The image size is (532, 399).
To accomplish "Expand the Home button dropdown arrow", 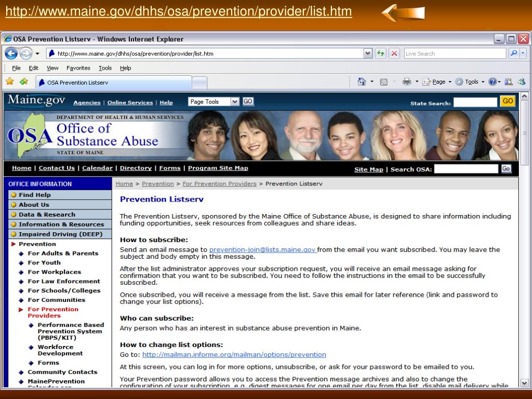I will coord(372,82).
